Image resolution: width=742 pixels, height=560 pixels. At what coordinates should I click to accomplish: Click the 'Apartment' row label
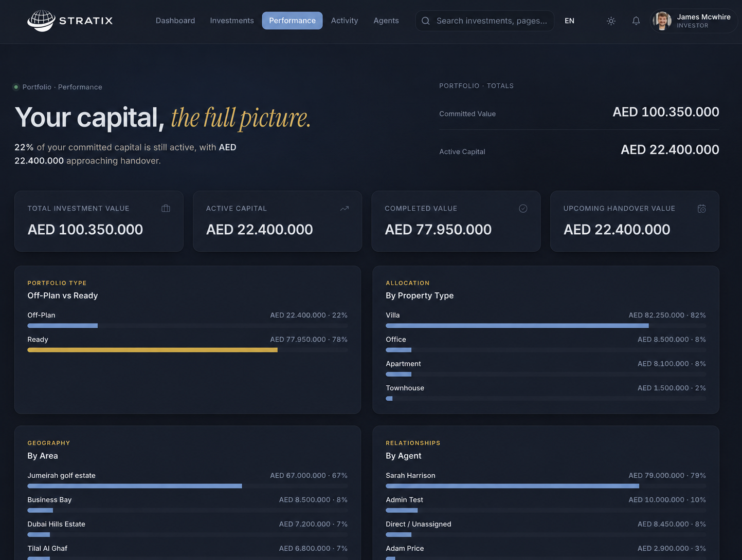coord(403,364)
